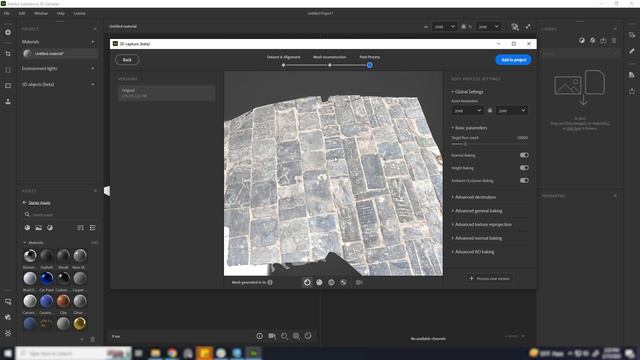Click the materials sphere filter icon in Assets
640x360 pixels.
pyautogui.click(x=27, y=228)
